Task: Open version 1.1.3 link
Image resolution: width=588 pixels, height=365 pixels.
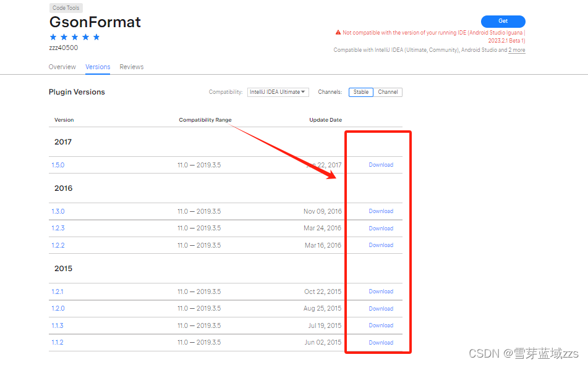Action: click(58, 325)
